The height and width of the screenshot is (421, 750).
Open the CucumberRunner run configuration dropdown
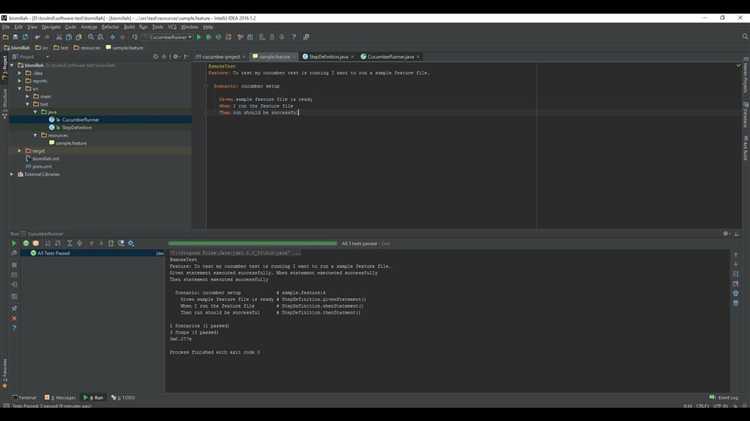(x=169, y=37)
